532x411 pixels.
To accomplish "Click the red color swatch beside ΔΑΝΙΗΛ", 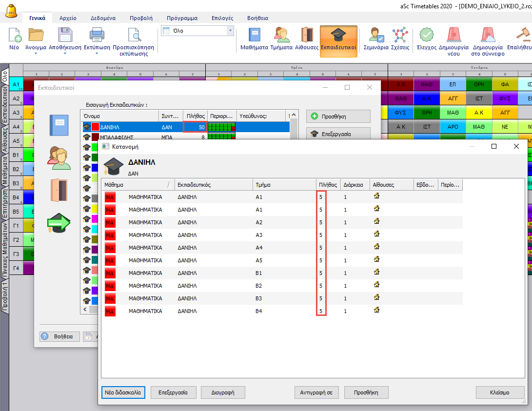I will click(95, 127).
